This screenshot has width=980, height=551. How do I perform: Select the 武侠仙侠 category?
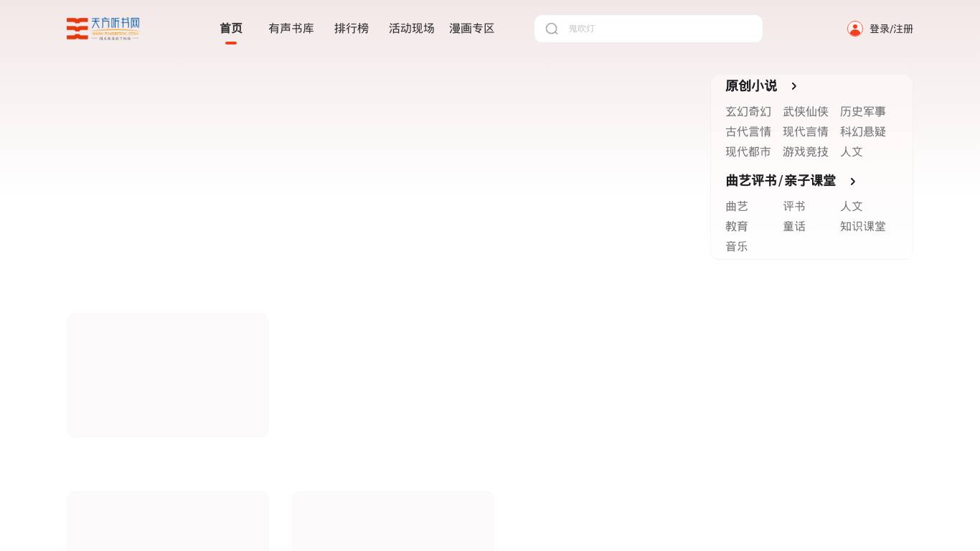[x=806, y=112]
